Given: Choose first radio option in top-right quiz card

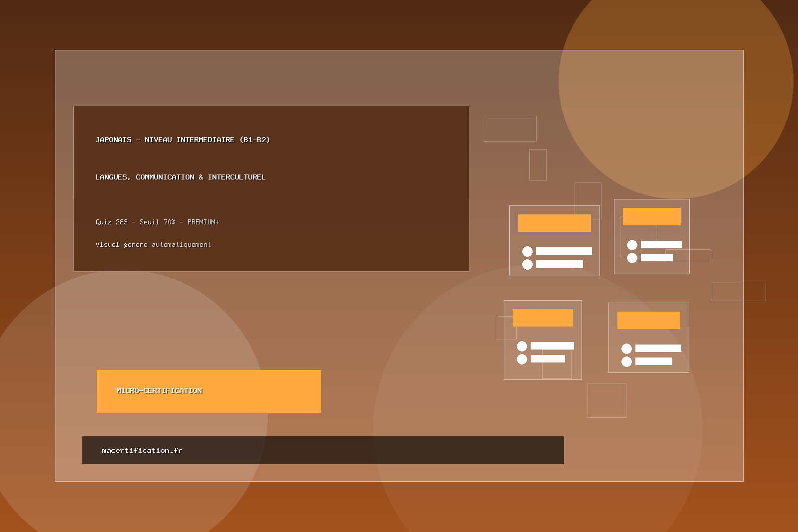Looking at the screenshot, I should coord(632,245).
